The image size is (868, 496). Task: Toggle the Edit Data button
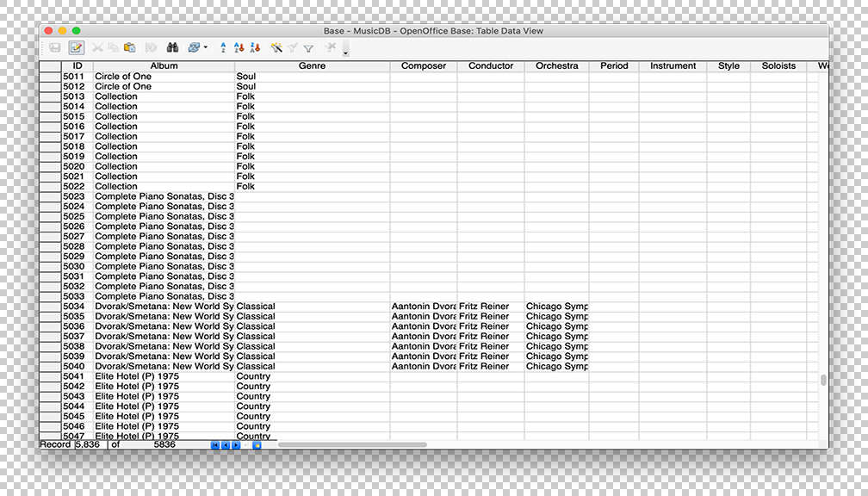[76, 48]
